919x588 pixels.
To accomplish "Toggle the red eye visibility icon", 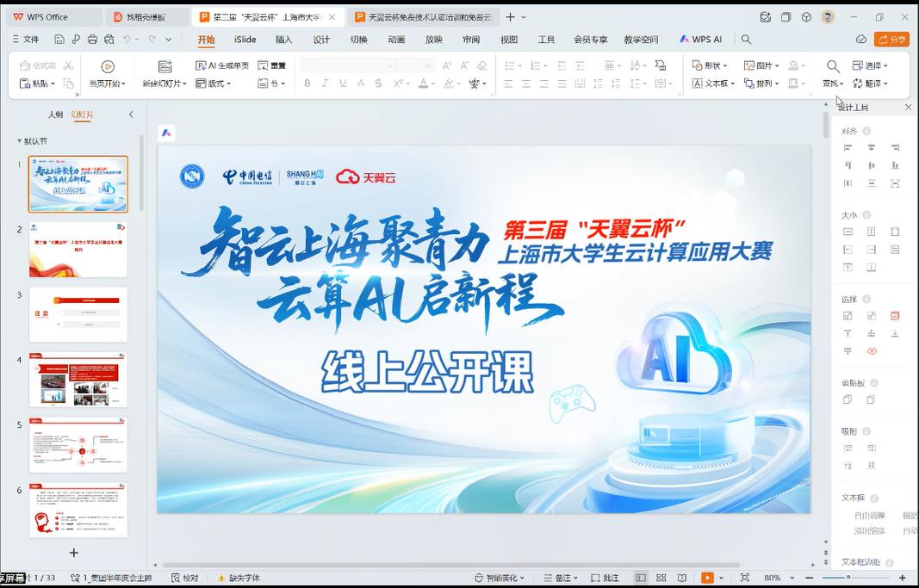I will click(x=872, y=351).
